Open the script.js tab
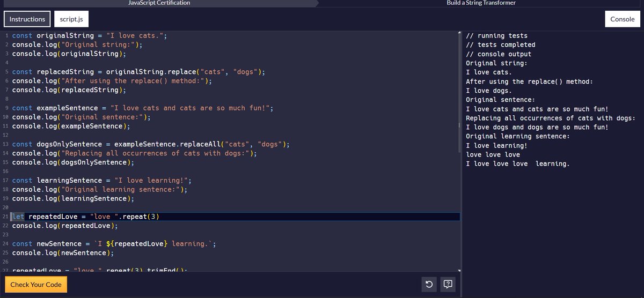The height and width of the screenshot is (298, 644). [71, 19]
